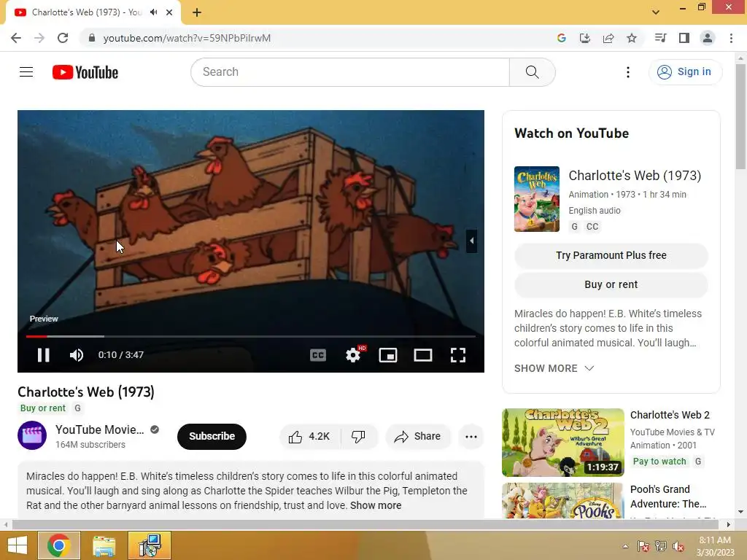This screenshot has width=747, height=560.
Task: Toggle closed captions CC button
Action: tap(318, 355)
